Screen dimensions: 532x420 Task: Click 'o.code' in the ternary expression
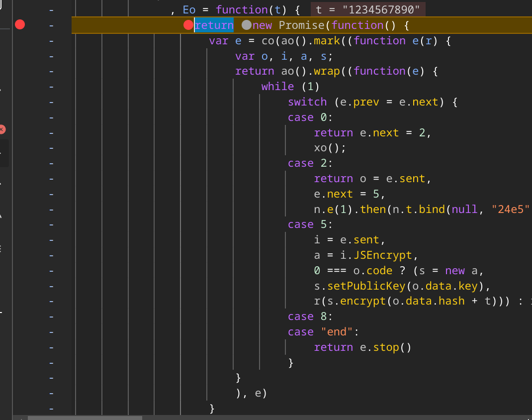[373, 271]
